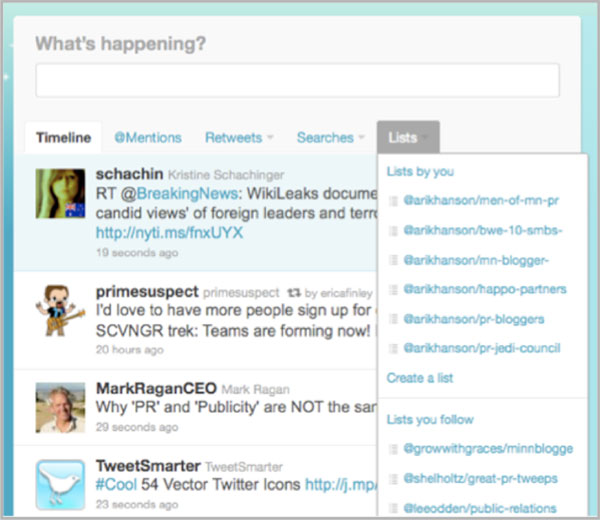Click the retweet icon by ericafinley
This screenshot has height=520, width=600.
tap(294, 293)
